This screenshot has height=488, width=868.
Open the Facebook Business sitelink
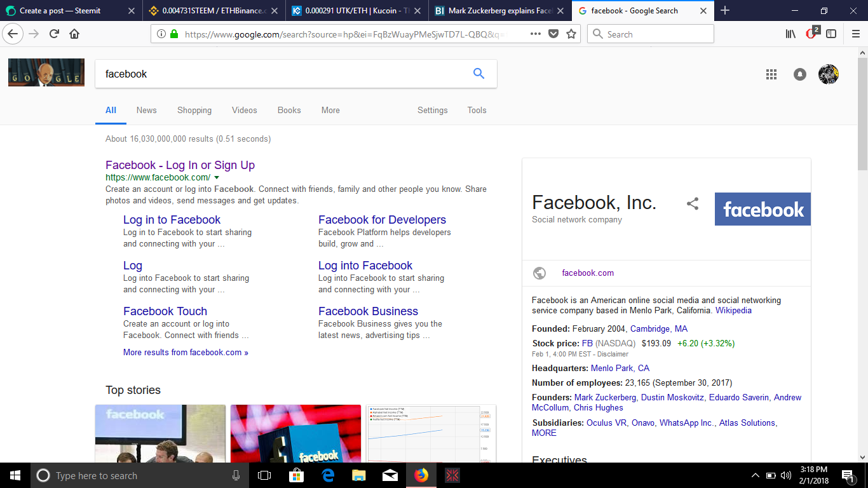368,311
